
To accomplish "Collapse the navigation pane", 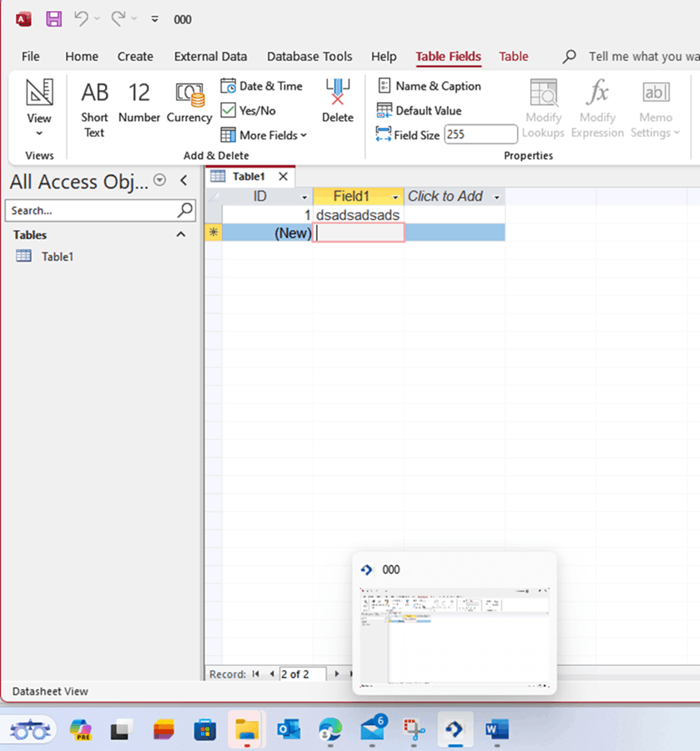I will tap(184, 180).
